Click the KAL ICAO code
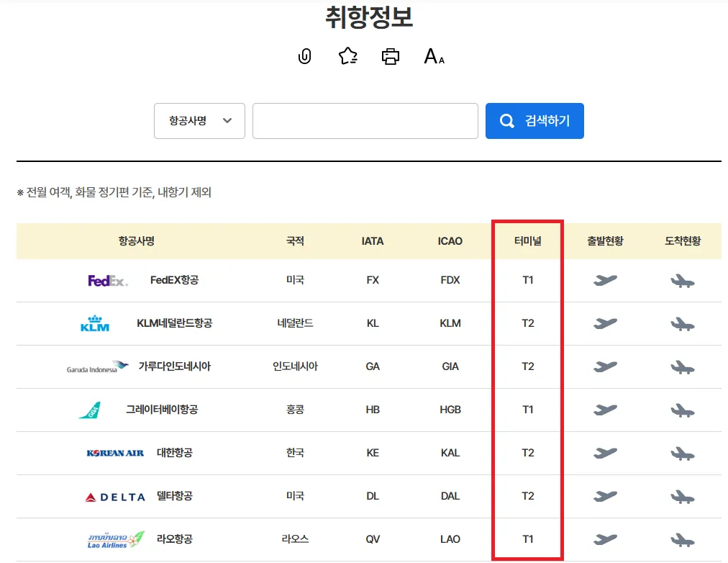Viewport: 728px width, 563px height. point(450,453)
